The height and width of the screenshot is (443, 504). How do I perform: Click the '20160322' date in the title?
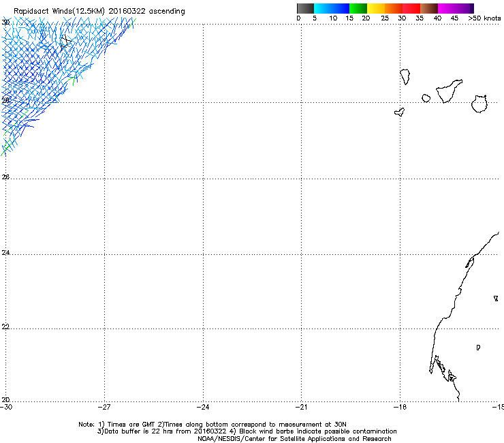point(127,11)
